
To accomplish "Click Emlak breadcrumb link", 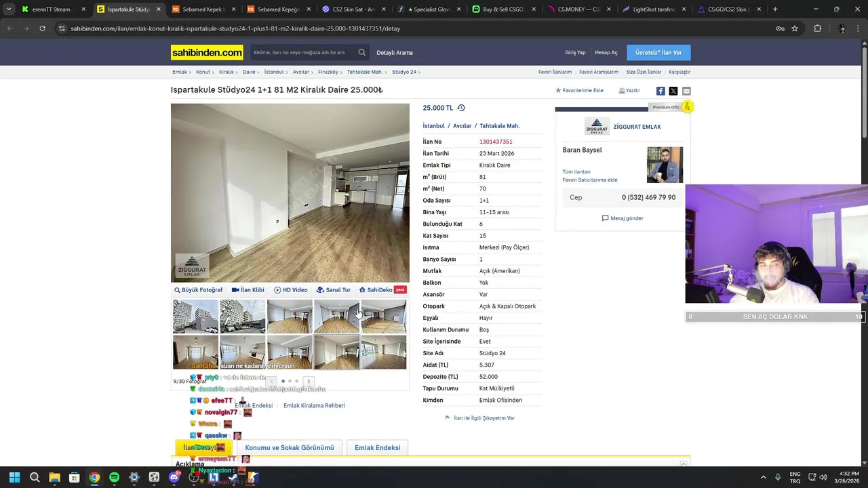I will click(180, 72).
